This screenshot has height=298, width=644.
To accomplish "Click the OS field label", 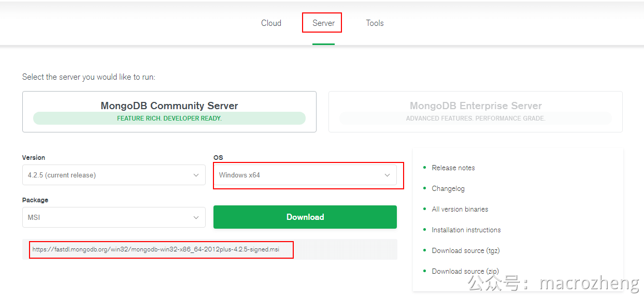I will tap(218, 157).
